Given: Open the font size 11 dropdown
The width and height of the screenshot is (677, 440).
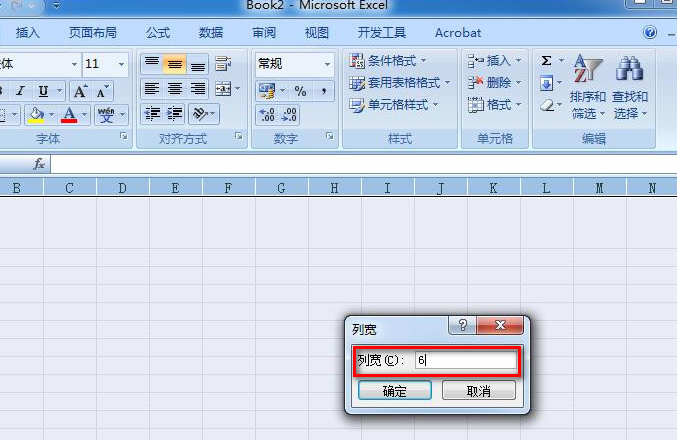Looking at the screenshot, I should click(x=121, y=64).
